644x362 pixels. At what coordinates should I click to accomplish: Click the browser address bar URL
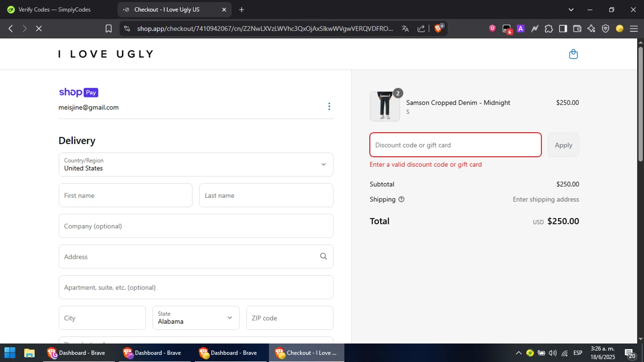(x=265, y=28)
